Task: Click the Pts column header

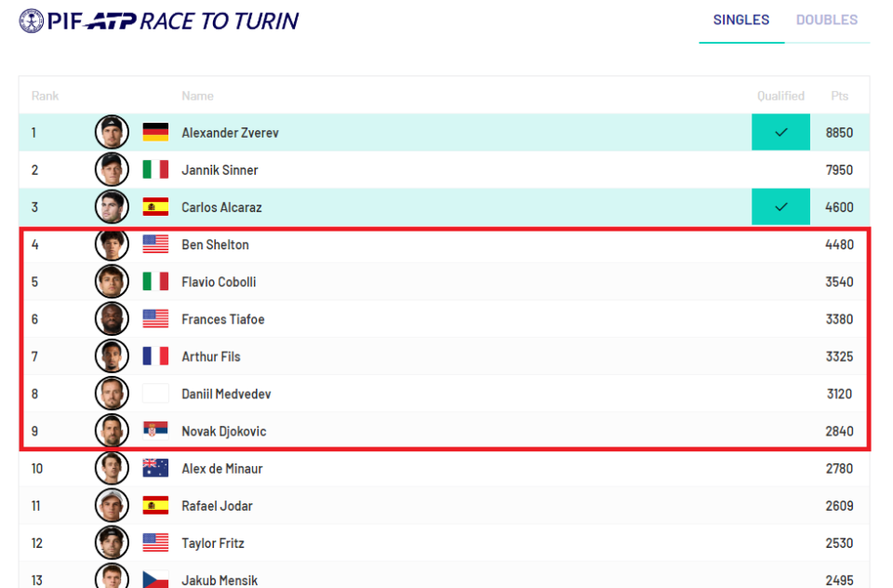Action: tap(839, 96)
